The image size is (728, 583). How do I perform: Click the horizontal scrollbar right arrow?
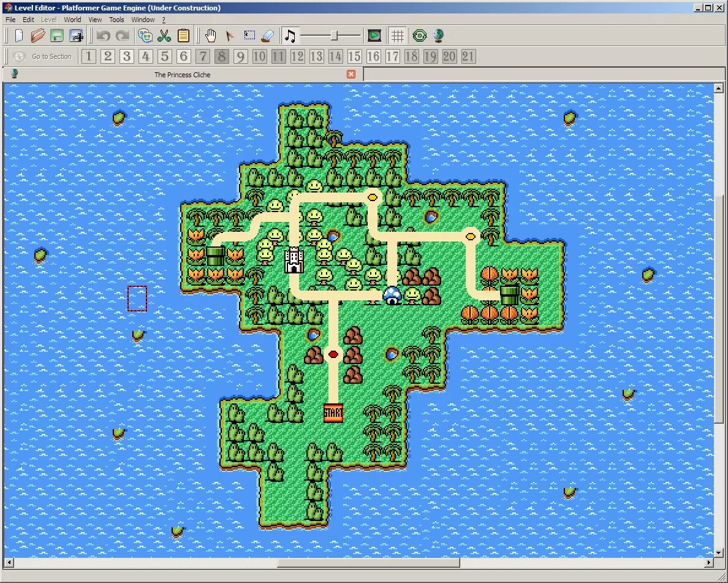[x=709, y=563]
